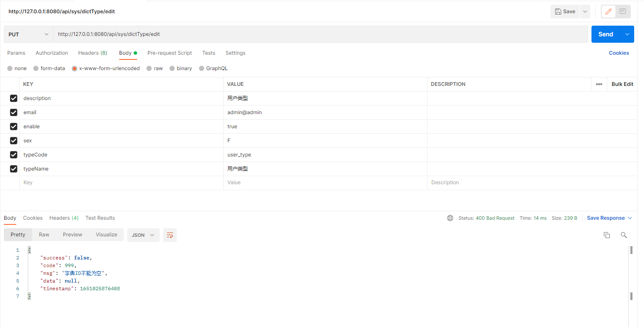
Task: Select the response Body tab
Action: coord(10,218)
